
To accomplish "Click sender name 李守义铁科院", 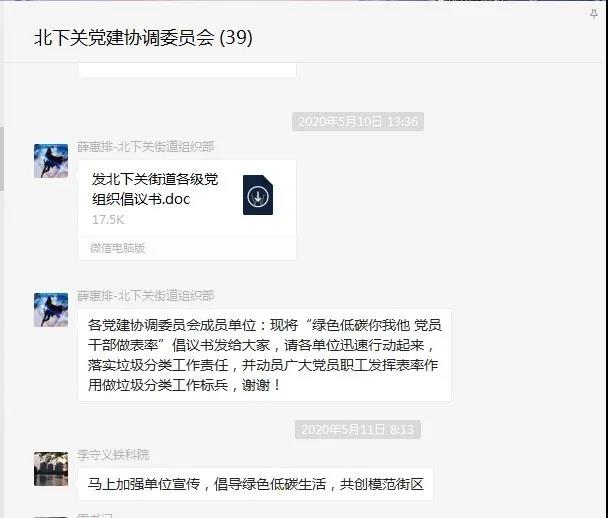I will point(113,454).
